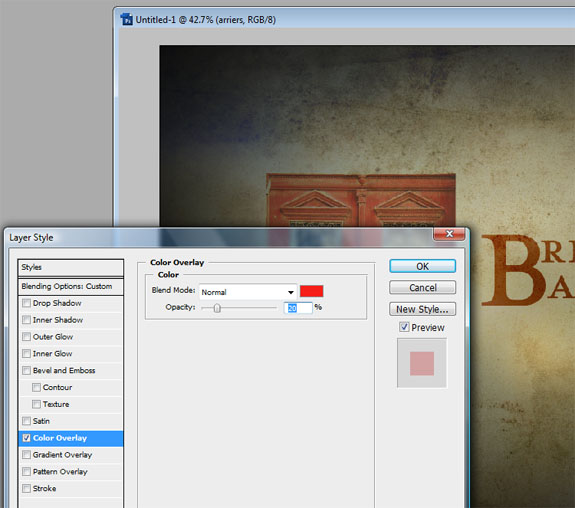575x508 pixels.
Task: Click the Photoshop document icon in title bar
Action: pyautogui.click(x=127, y=19)
